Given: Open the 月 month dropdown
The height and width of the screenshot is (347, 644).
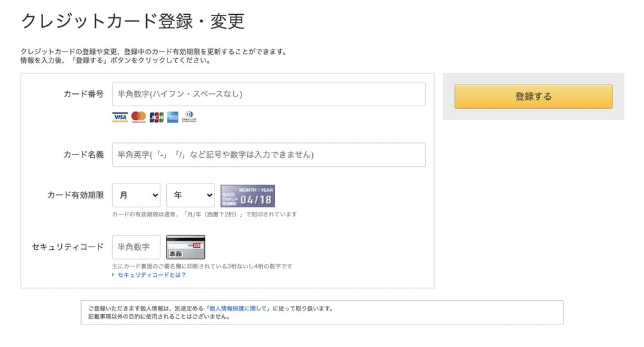Looking at the screenshot, I should [136, 195].
